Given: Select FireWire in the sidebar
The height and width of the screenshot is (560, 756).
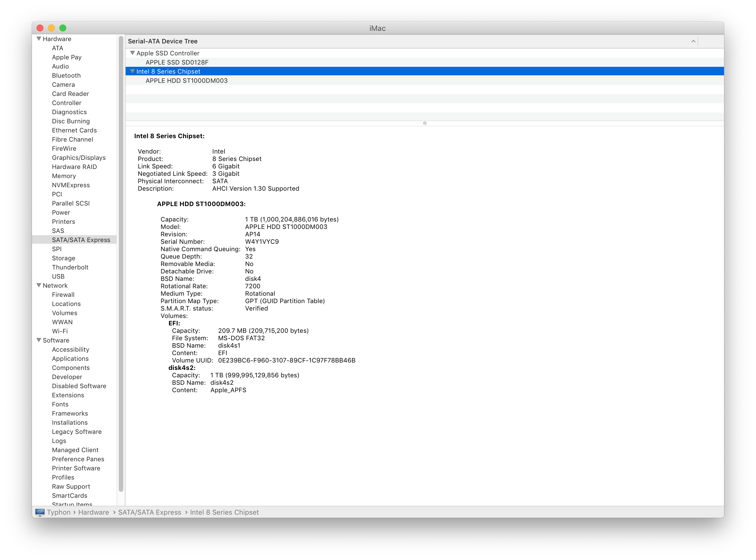Looking at the screenshot, I should coord(64,149).
